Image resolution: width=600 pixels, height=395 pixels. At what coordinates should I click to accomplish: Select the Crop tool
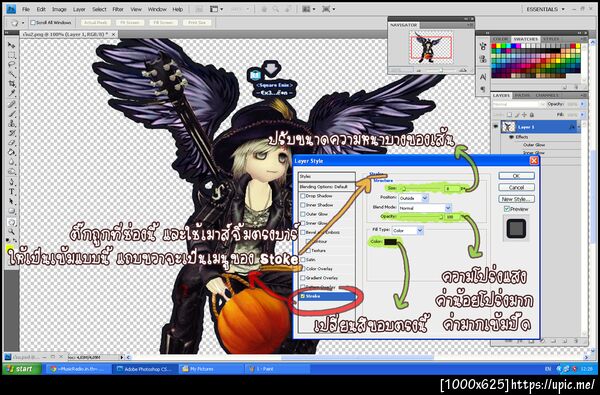pos(12,84)
